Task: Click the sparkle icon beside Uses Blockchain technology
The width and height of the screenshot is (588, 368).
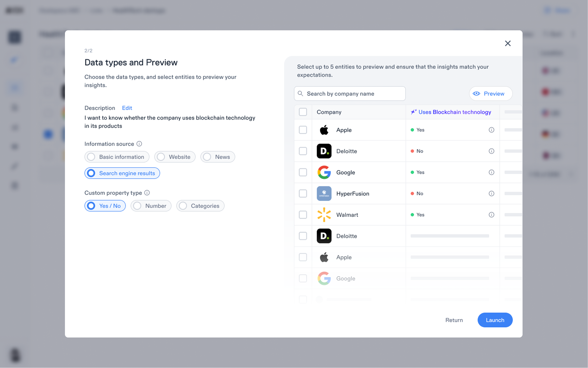Action: pos(413,112)
